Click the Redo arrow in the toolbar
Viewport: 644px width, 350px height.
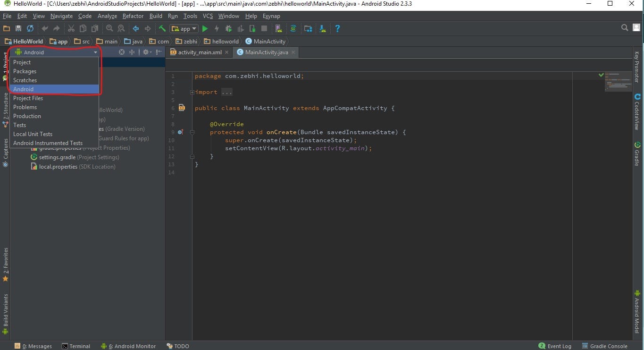(57, 28)
